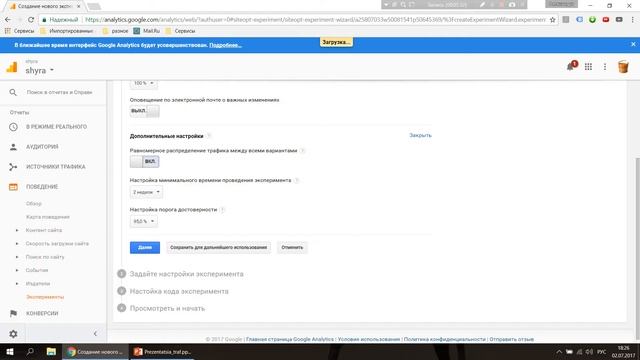Open Условия использования footer link
The width and height of the screenshot is (640, 360).
[x=369, y=339]
